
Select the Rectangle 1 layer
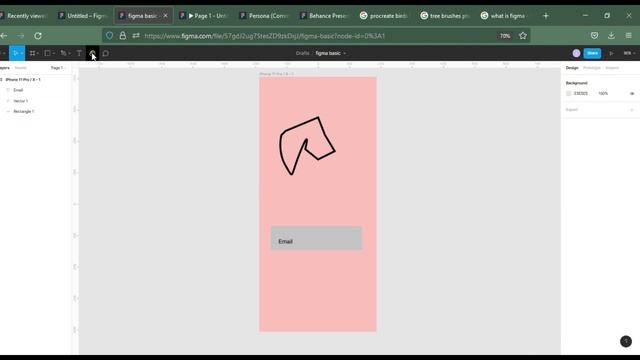[24, 111]
